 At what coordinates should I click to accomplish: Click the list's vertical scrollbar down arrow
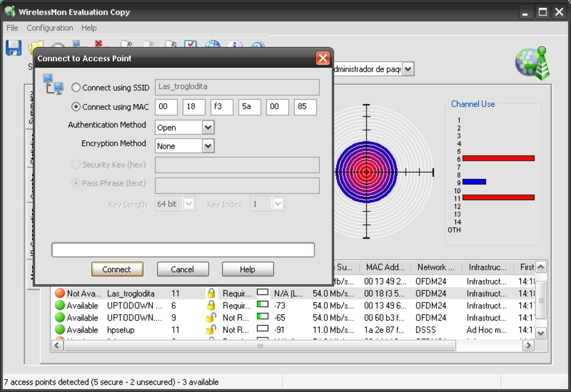(x=541, y=333)
